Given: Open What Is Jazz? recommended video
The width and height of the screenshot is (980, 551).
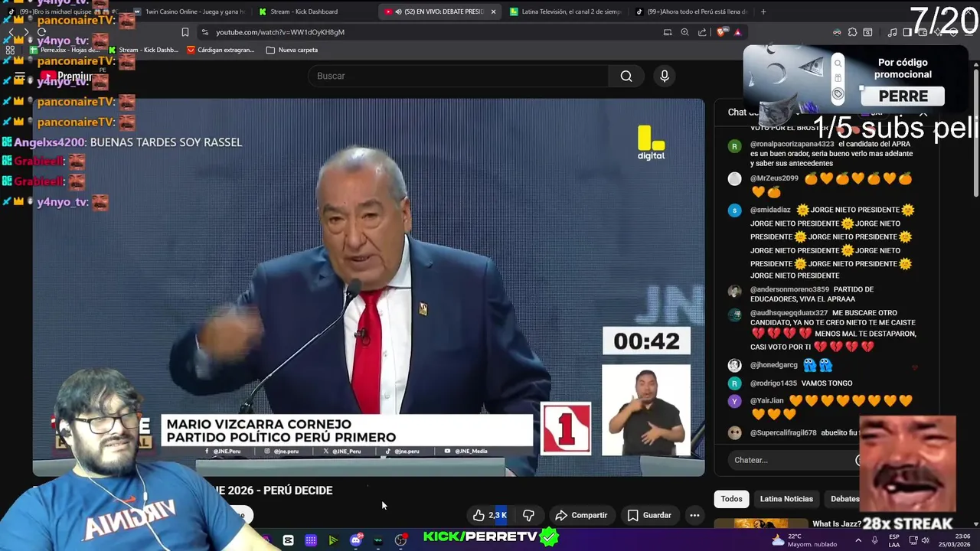Looking at the screenshot, I should pyautogui.click(x=837, y=523).
